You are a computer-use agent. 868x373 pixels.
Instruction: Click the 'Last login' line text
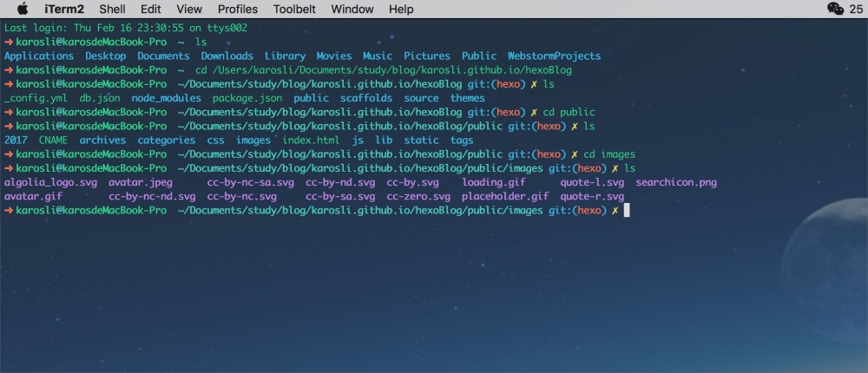click(x=126, y=28)
